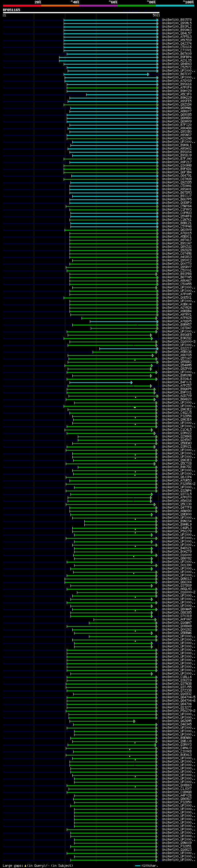Select the BP051165 query label
This screenshot has height=868, width=197.
click(11, 10)
